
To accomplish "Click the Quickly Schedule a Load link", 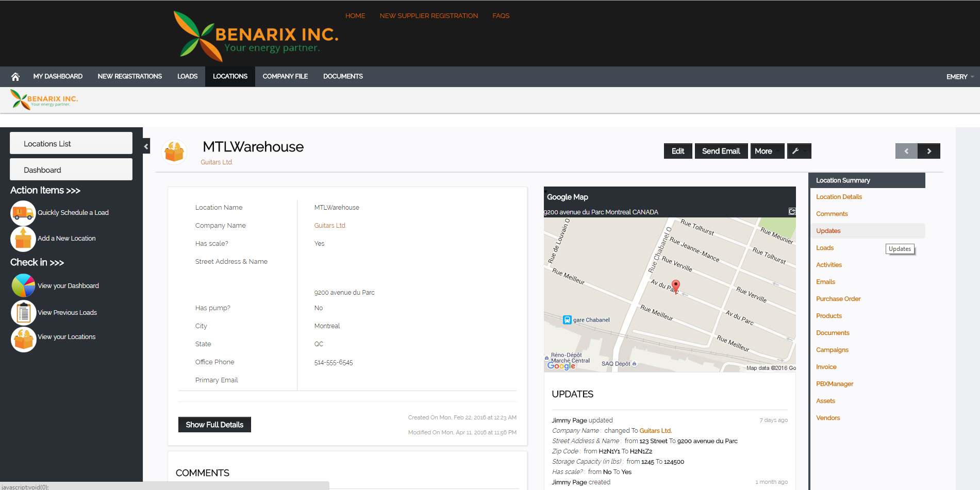I will point(73,213).
